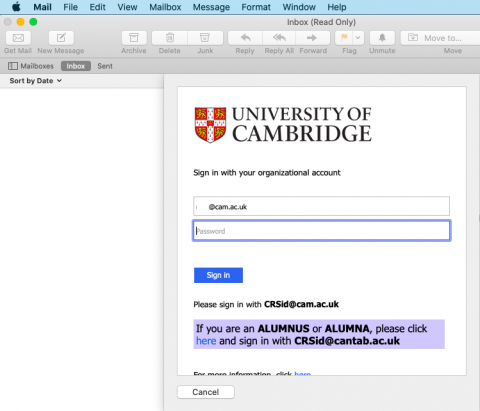Click the Reply All double-arrow icon

point(279,38)
